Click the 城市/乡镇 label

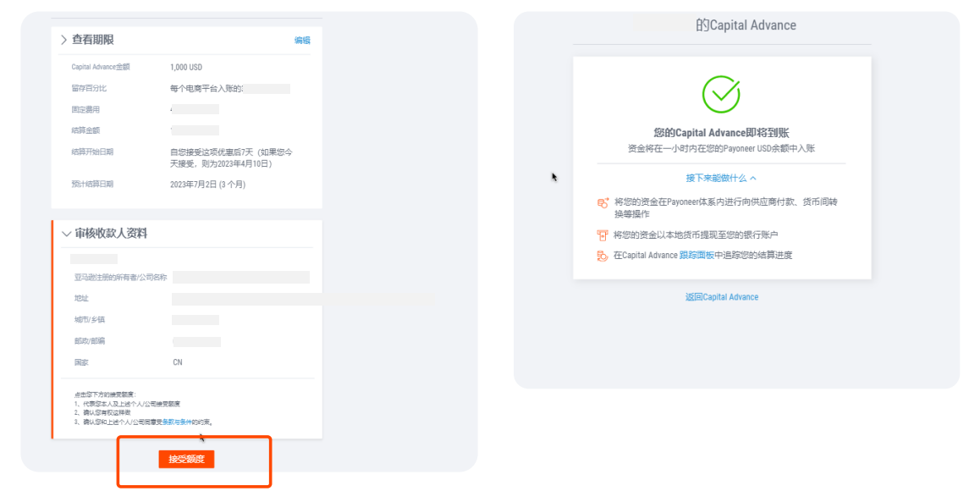point(90,320)
